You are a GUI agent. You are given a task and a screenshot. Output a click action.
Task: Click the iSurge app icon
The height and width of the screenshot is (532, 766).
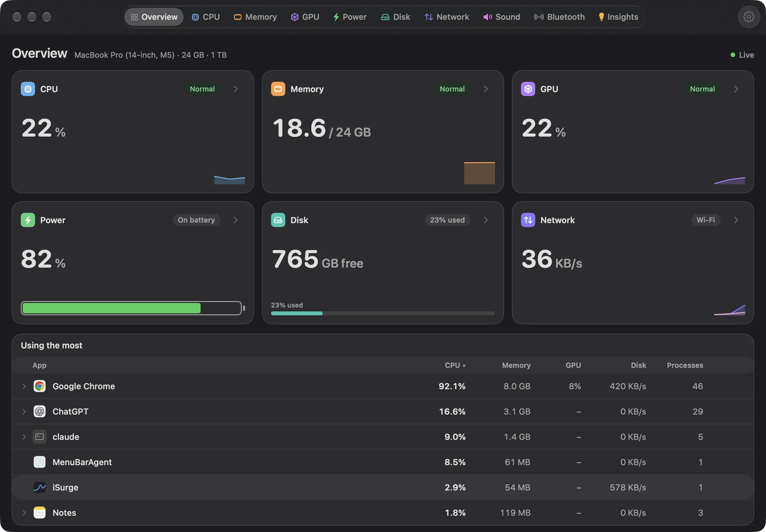point(39,487)
